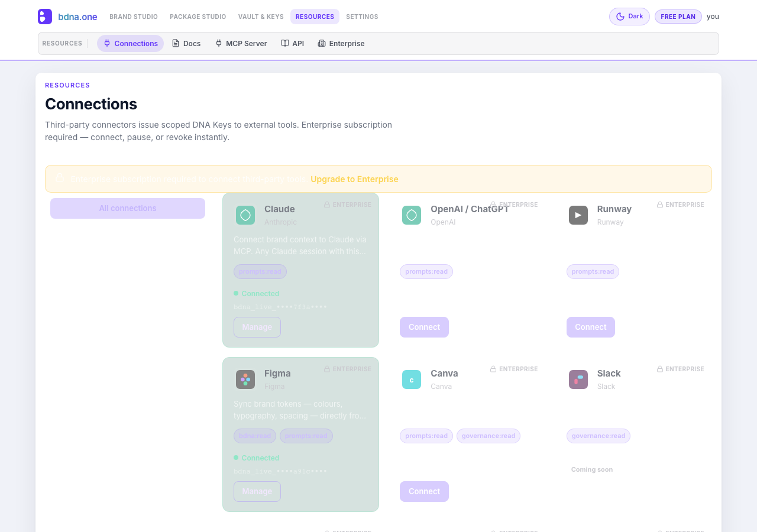Screen dimensions: 757x532
Task: Click the moon icon in Dark toggle
Action: click(x=620, y=17)
